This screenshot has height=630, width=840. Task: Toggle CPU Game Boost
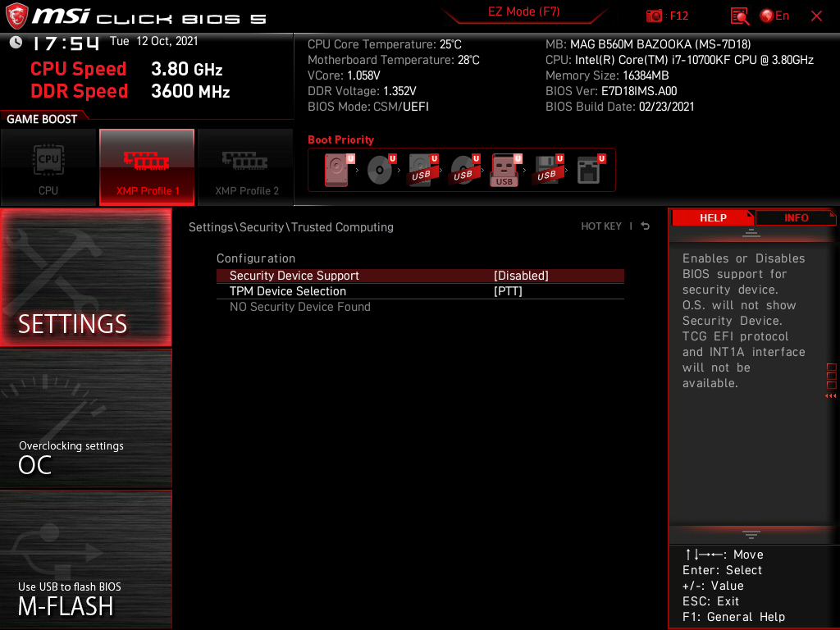48,167
